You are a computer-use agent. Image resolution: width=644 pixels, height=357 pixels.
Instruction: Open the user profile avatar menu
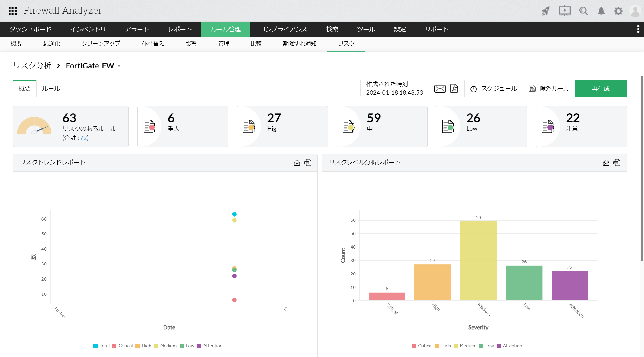click(635, 11)
